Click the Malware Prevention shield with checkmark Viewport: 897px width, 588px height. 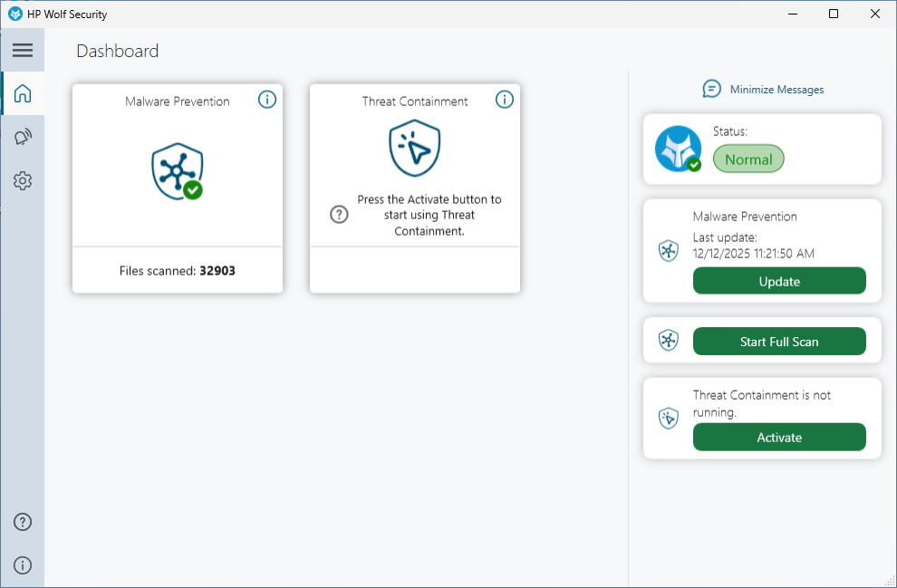pos(177,171)
